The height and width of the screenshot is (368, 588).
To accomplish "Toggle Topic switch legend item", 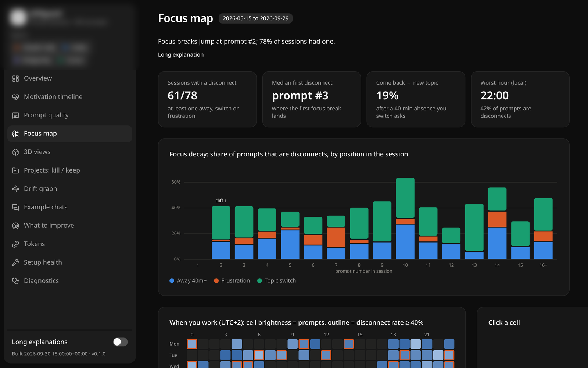I will pos(276,280).
